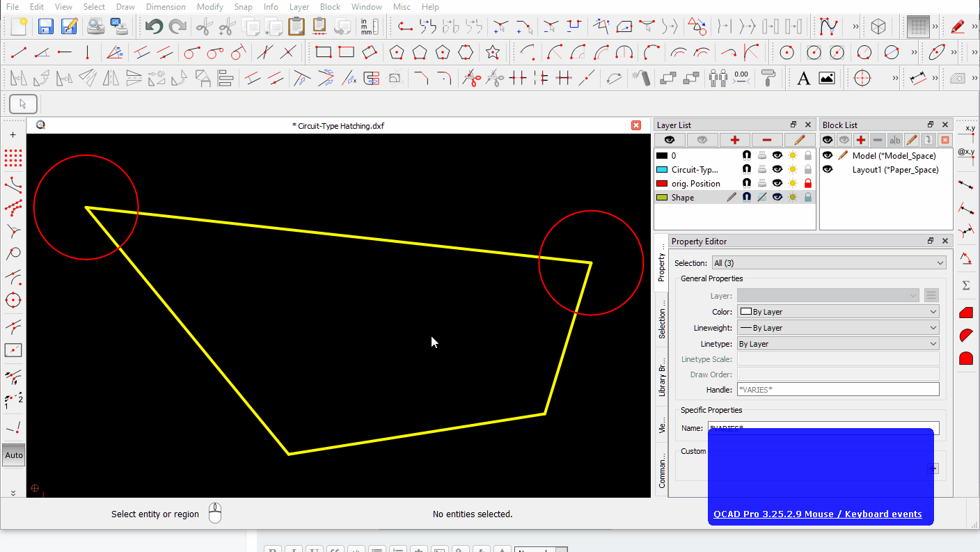The height and width of the screenshot is (552, 980).
Task: Open the Selection dropdown showing All (3)
Action: click(x=828, y=262)
